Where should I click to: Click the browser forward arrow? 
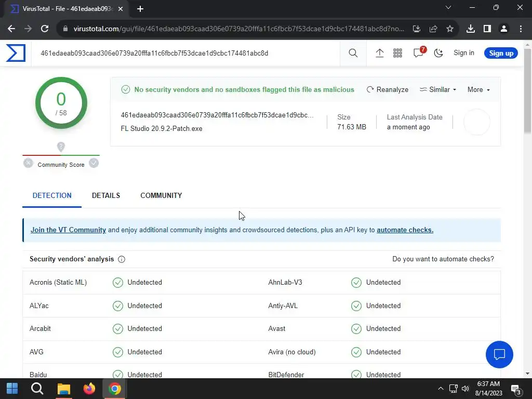click(28, 29)
